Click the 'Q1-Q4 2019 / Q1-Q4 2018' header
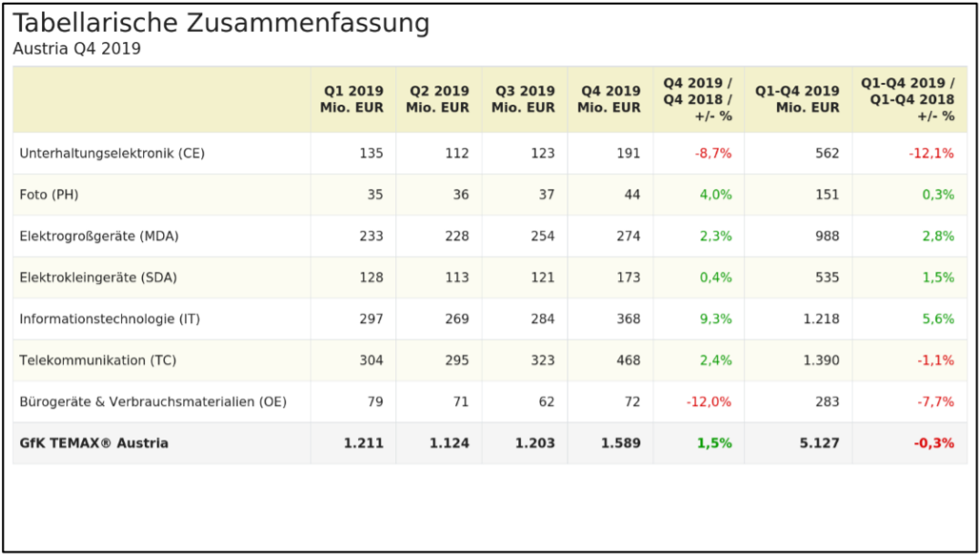The height and width of the screenshot is (557, 980). coord(908,99)
